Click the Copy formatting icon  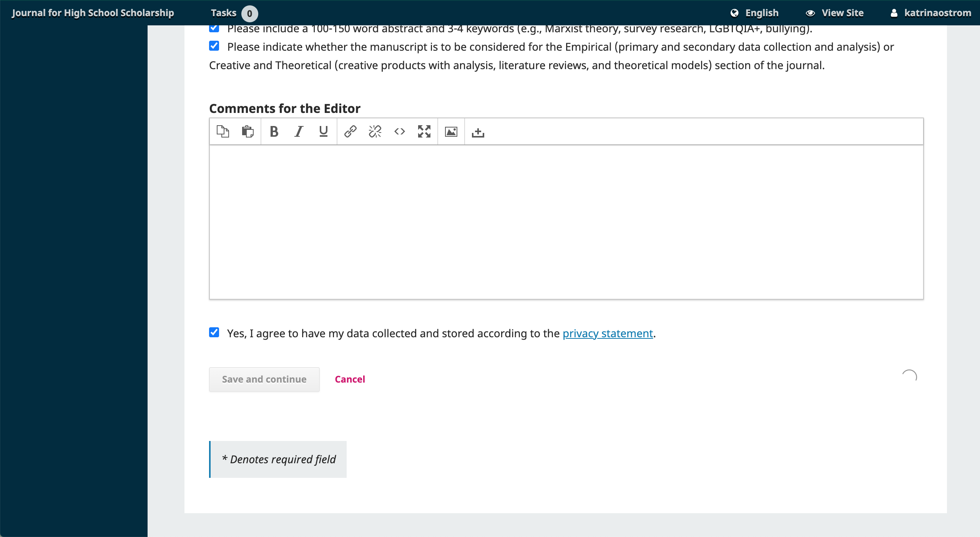point(223,131)
